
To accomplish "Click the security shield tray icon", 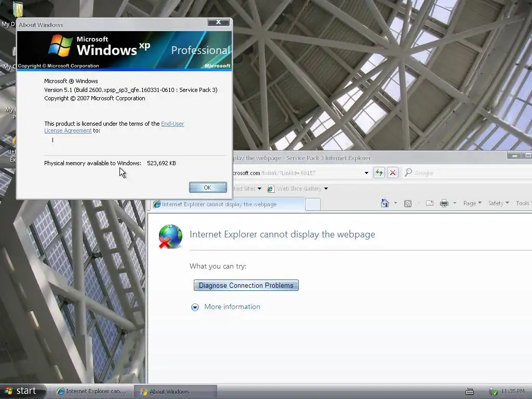I will [494, 392].
